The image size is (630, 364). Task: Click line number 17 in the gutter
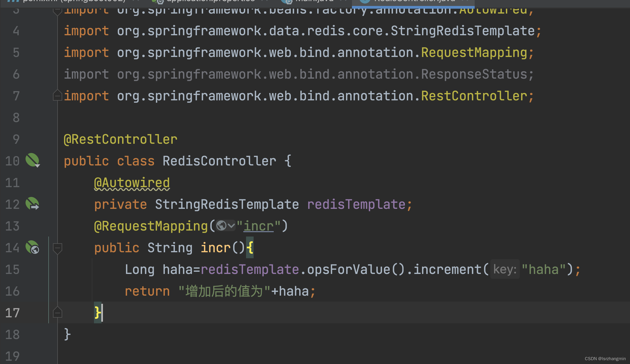click(x=12, y=313)
